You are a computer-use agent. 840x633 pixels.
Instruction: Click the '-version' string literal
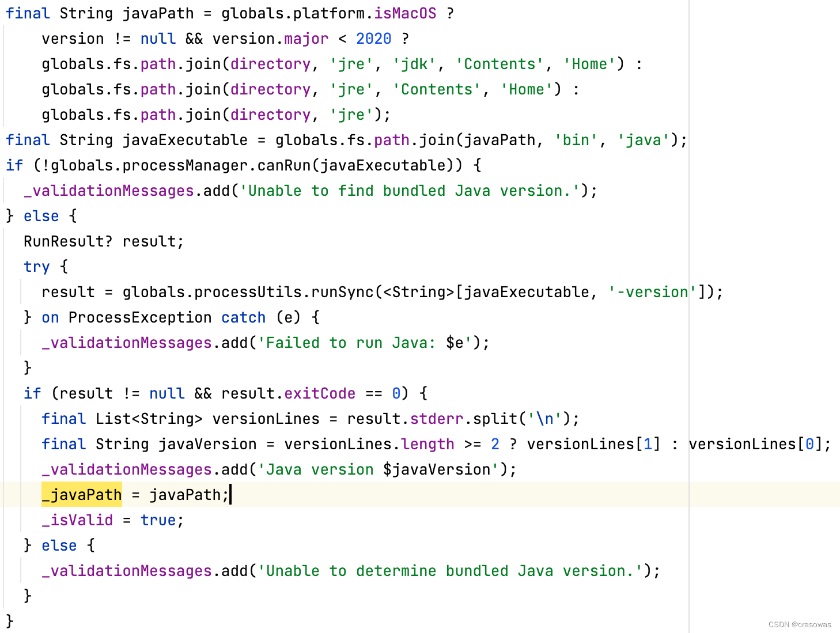tap(652, 292)
